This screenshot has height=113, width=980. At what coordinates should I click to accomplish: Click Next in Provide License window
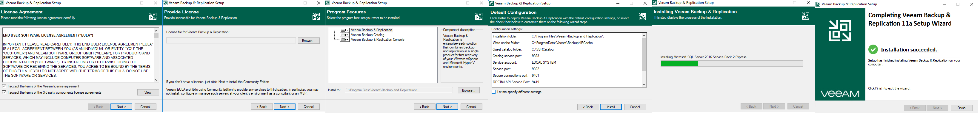coord(284,107)
